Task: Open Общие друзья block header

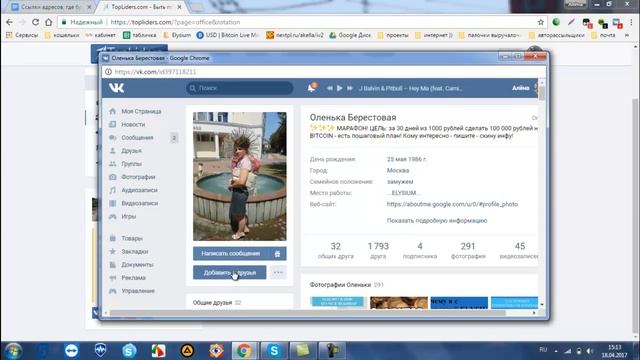Action: 217,303
